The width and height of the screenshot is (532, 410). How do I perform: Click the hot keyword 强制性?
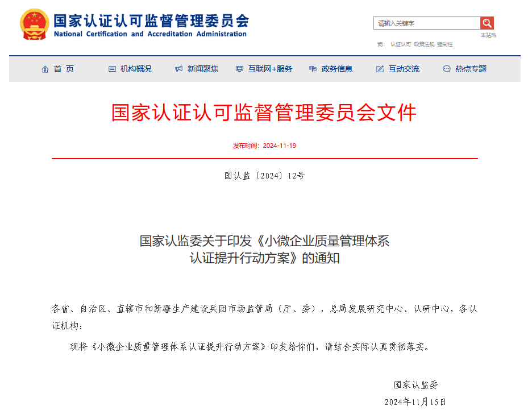(x=445, y=44)
